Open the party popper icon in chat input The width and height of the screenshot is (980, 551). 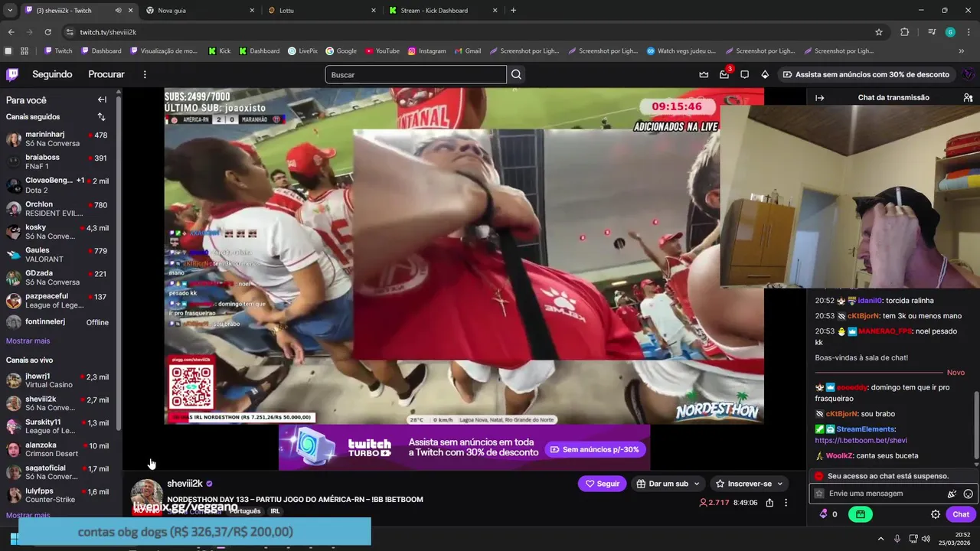click(x=952, y=494)
